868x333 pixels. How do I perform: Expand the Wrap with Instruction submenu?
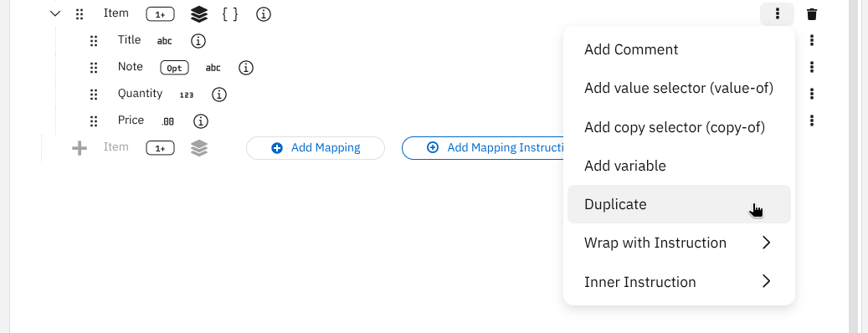point(679,243)
